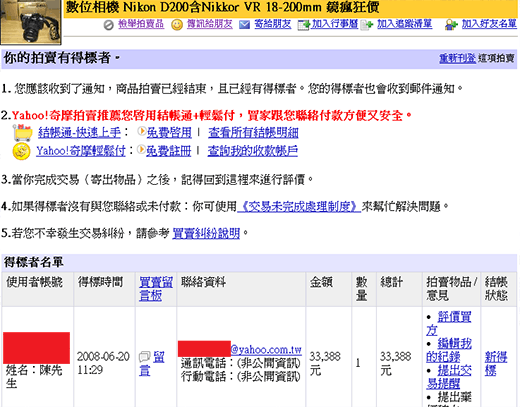Open the 查看所有結帳明細 link
The image size is (520, 407).
pos(253,133)
